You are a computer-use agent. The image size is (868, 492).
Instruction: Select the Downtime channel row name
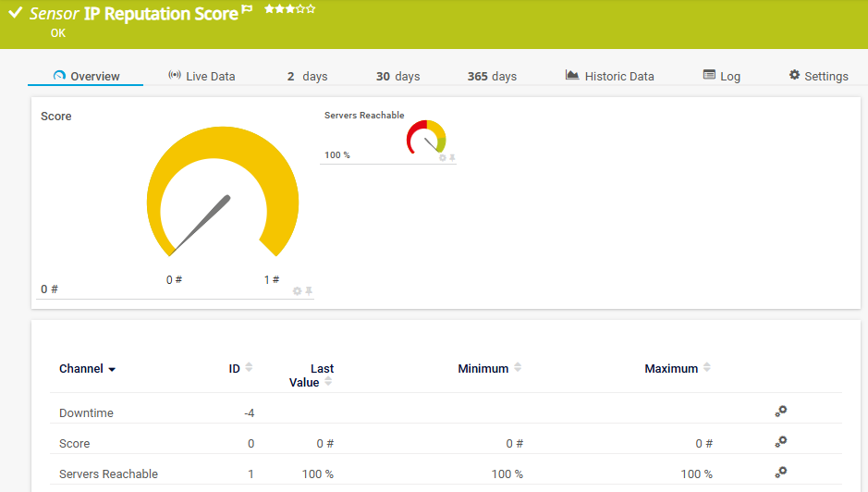pos(86,412)
